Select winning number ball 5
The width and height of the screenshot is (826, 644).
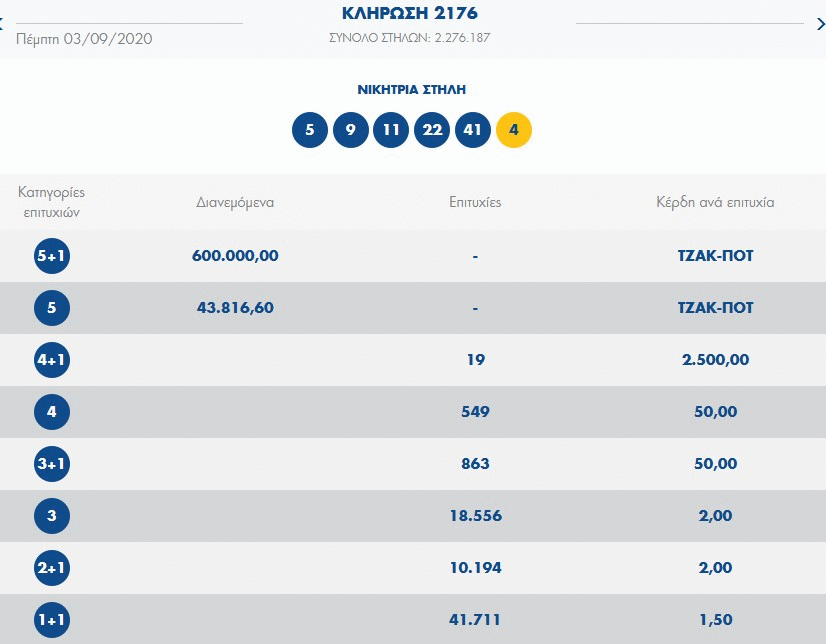click(310, 130)
